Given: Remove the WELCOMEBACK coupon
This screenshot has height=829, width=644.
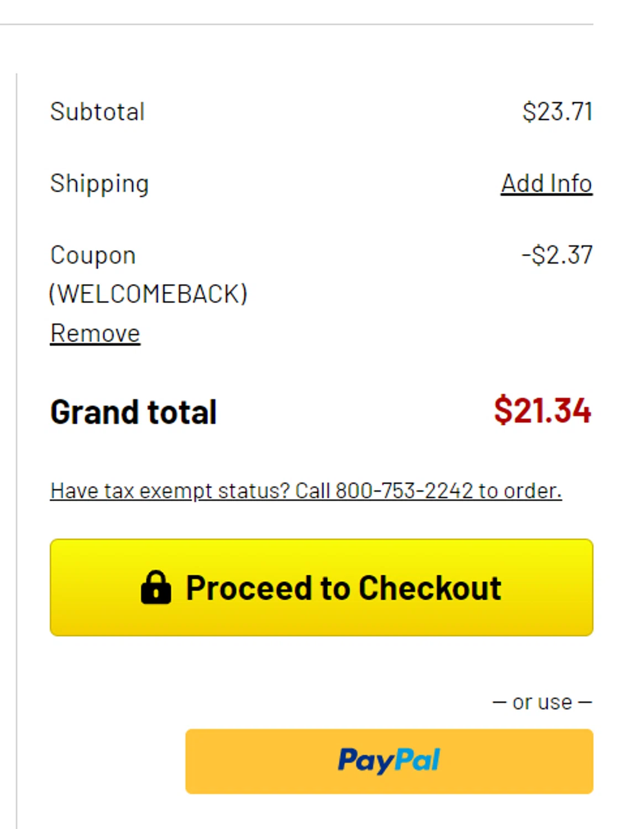Looking at the screenshot, I should tap(95, 333).
